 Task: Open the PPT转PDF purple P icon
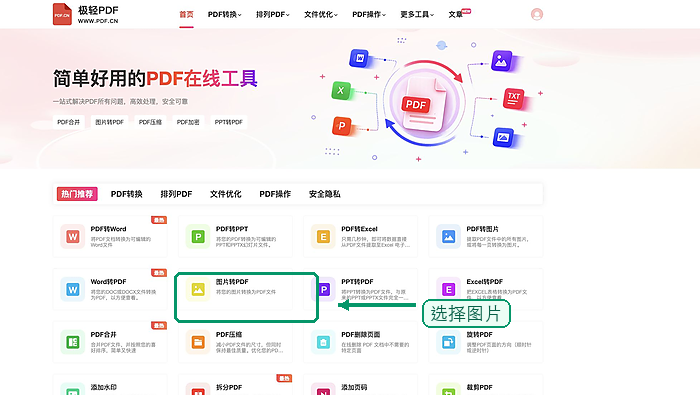pyautogui.click(x=325, y=289)
